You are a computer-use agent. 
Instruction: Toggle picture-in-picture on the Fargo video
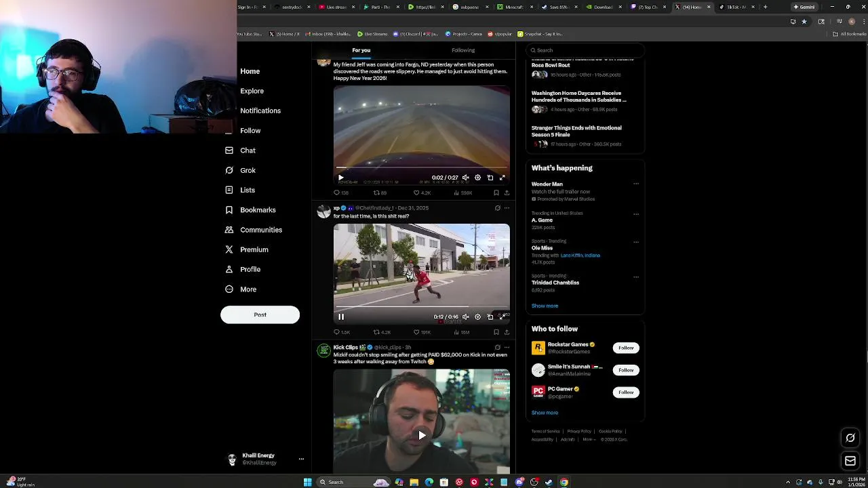tap(490, 178)
